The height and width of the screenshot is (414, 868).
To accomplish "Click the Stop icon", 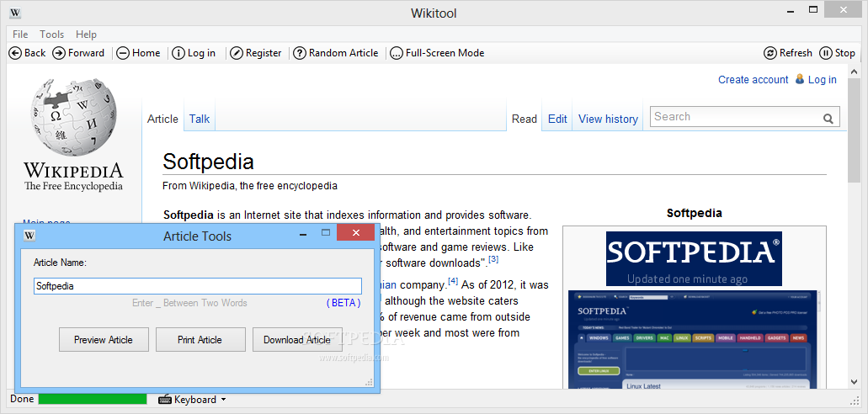I will coord(825,53).
